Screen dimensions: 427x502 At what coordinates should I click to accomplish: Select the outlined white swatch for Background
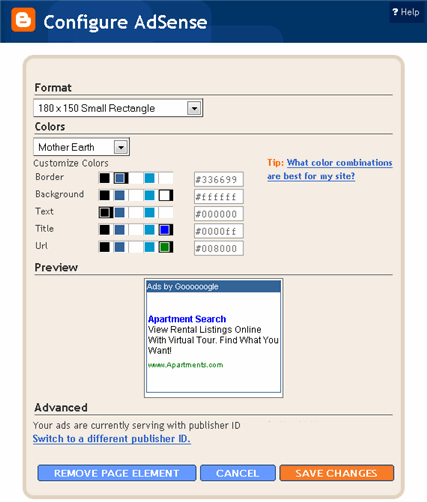pos(166,195)
